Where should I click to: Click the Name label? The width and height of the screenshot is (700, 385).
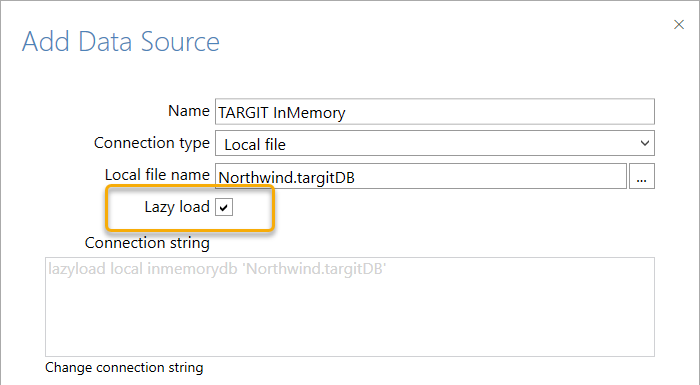[189, 111]
